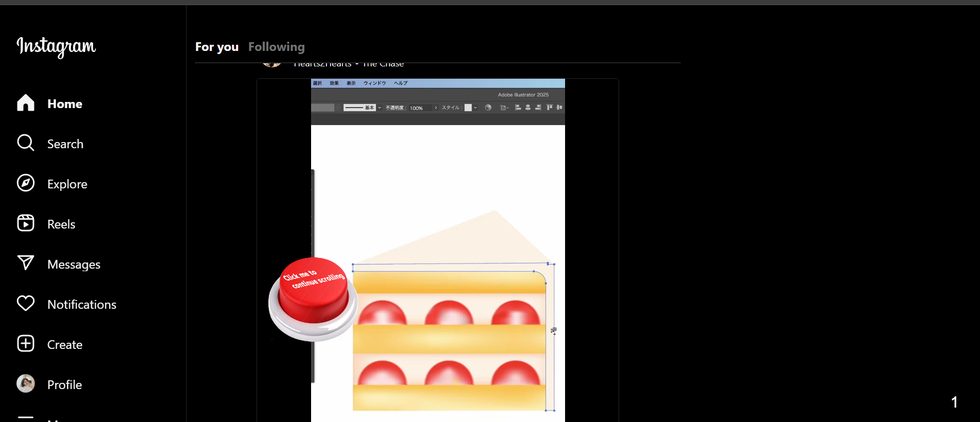Viewport: 980px width, 422px height.
Task: Click the white スタイル style swatch
Action: 468,108
